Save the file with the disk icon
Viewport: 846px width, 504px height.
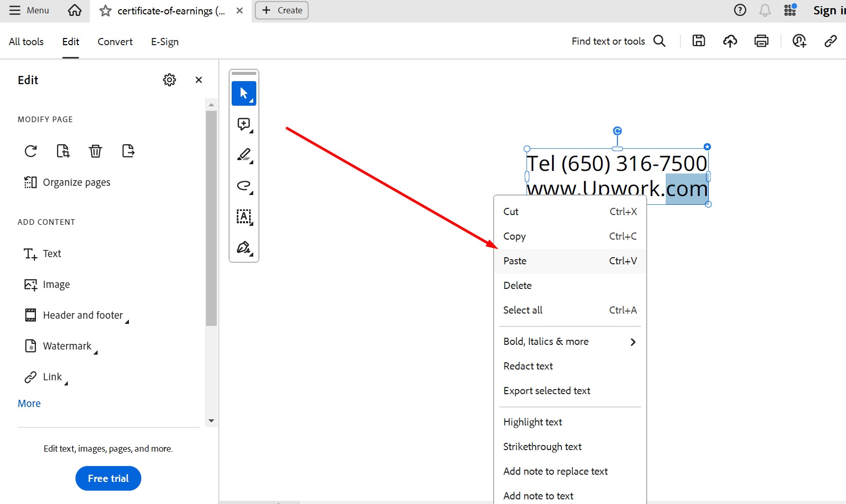coord(699,41)
